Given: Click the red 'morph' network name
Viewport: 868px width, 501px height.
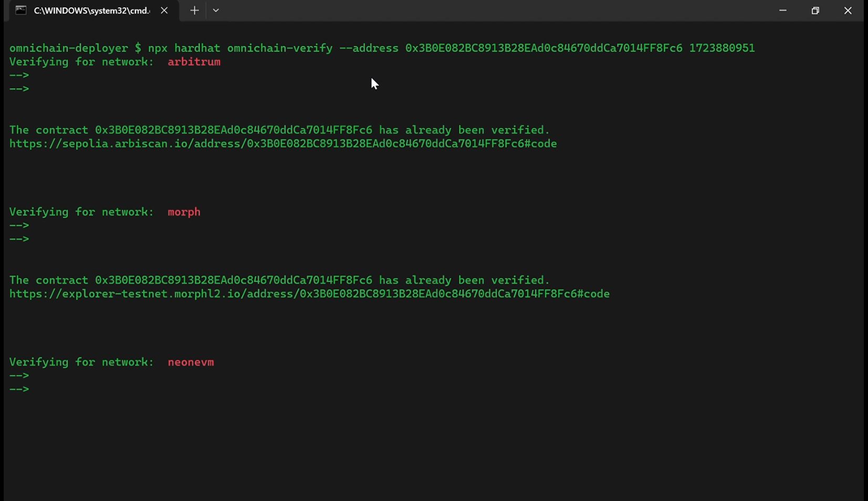Looking at the screenshot, I should tap(184, 212).
